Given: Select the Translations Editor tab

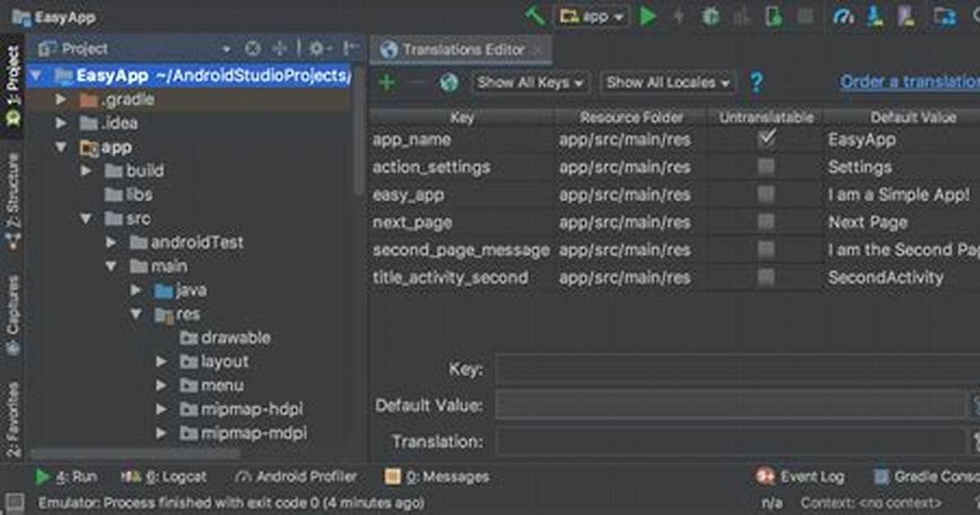Looking at the screenshot, I should [461, 49].
